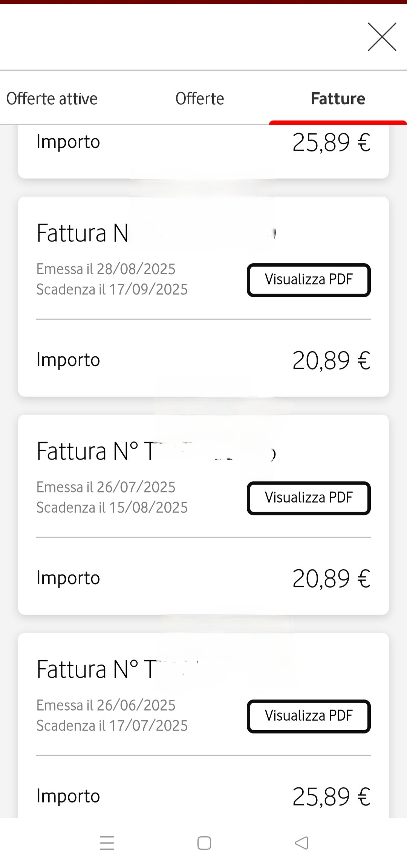The height and width of the screenshot is (868, 407).
Task: Tap the invoice title for the 26/06/2025 invoice
Action: pos(96,669)
